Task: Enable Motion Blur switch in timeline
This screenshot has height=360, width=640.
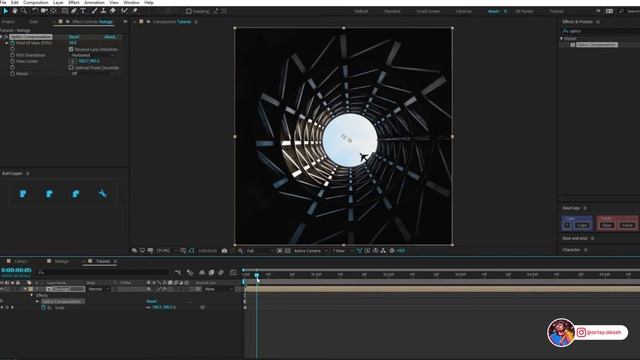Action: pos(221,272)
